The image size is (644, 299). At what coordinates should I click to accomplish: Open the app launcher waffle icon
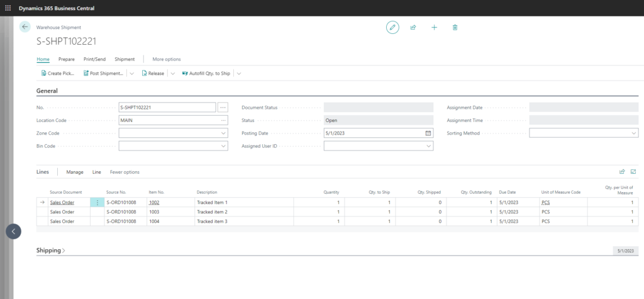coord(8,8)
